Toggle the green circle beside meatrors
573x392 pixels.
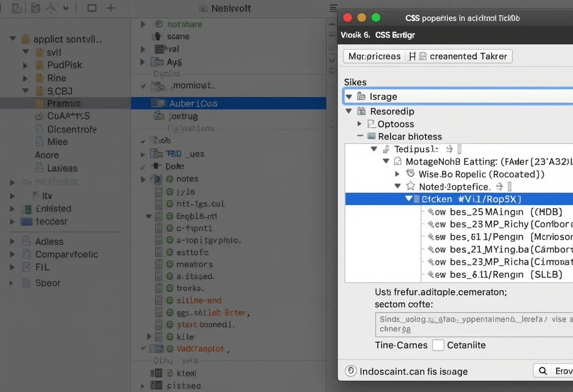pos(170,264)
